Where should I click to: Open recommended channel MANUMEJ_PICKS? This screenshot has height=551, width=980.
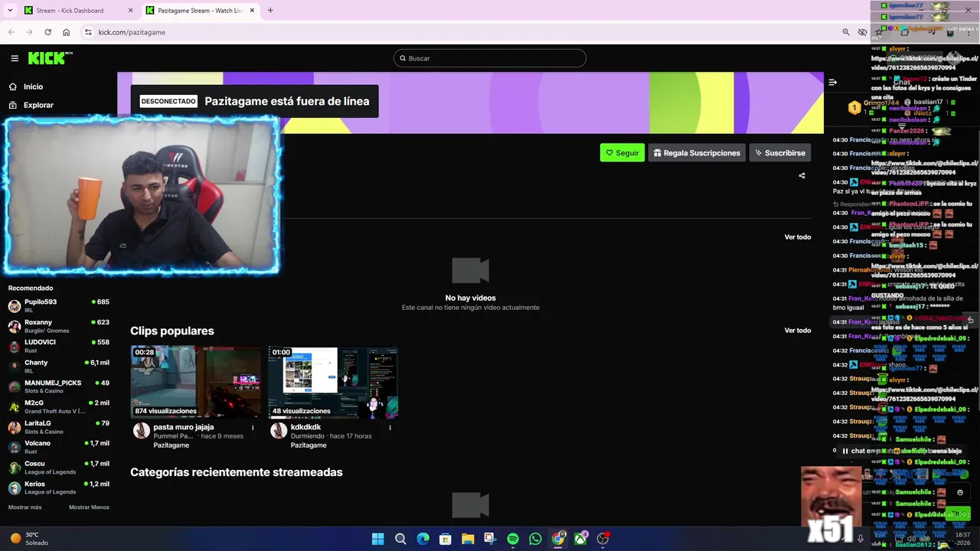(x=59, y=386)
